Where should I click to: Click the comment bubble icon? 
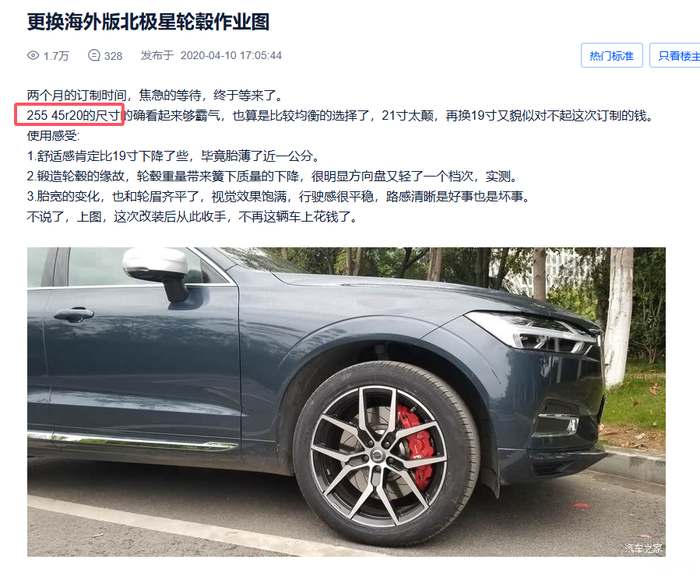tap(94, 55)
